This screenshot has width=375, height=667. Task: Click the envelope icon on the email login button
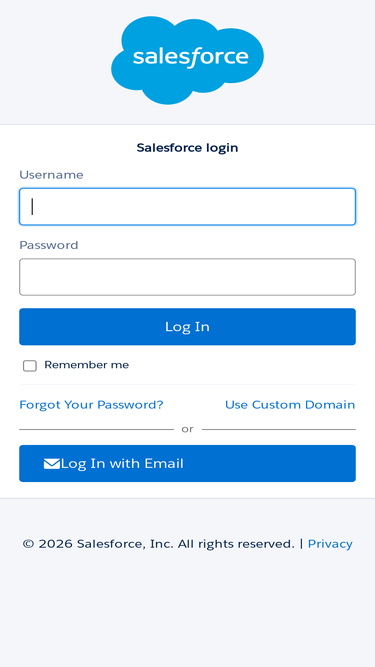(x=51, y=464)
